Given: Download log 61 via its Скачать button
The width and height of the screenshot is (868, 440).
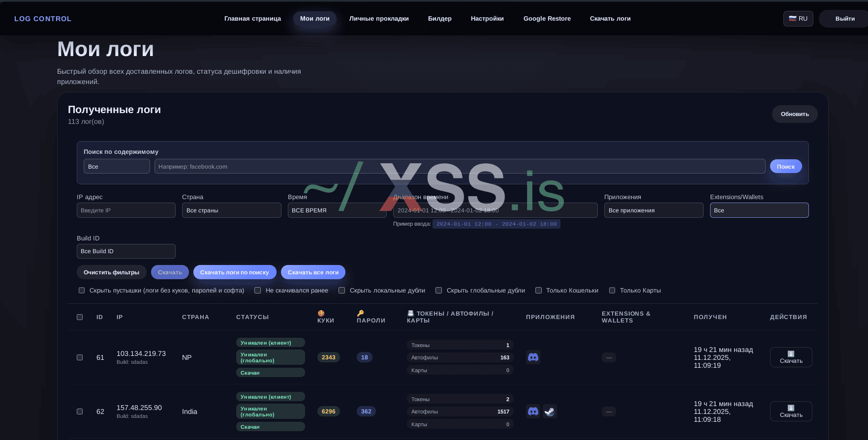Looking at the screenshot, I should [791, 357].
